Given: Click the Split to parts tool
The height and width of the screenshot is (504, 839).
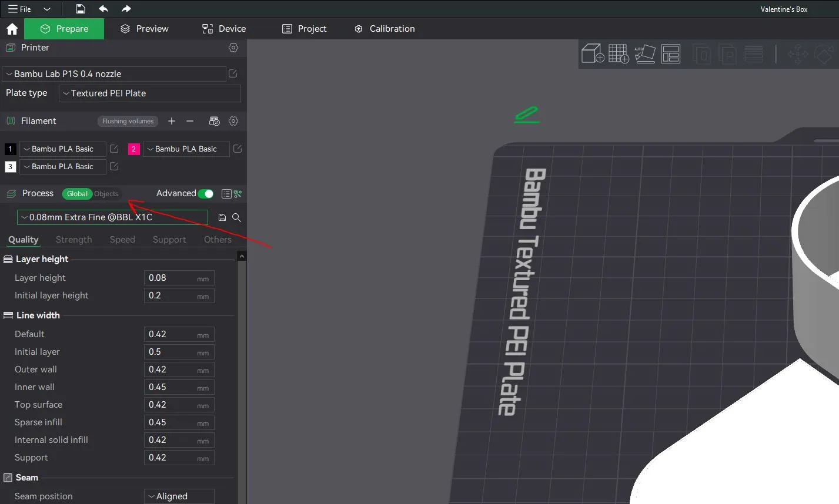Looking at the screenshot, I should click(x=728, y=53).
